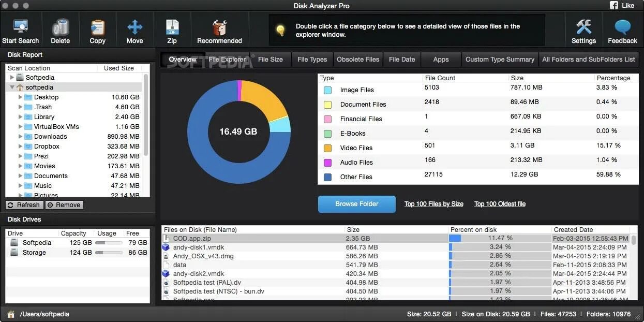Image resolution: width=644 pixels, height=322 pixels.
Task: Select the Andy_OSX_v43.dmg file row
Action: tap(396, 256)
